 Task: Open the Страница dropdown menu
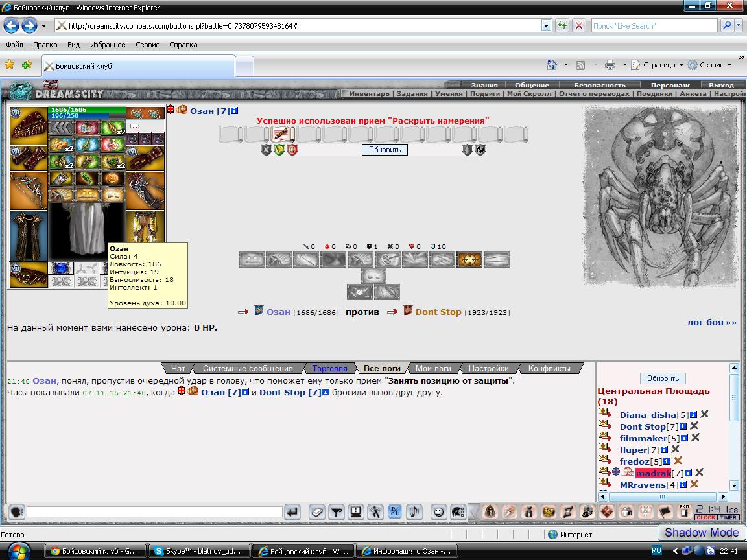(x=658, y=65)
